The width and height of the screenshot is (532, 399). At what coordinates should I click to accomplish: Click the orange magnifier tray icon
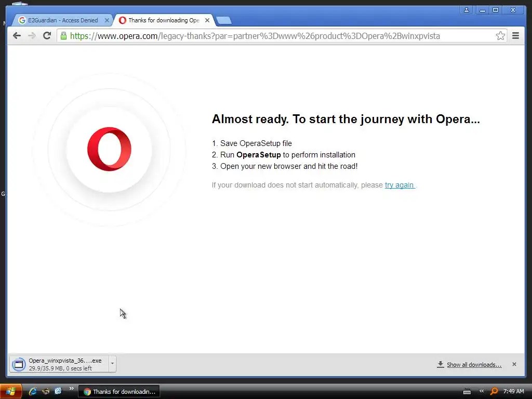click(494, 392)
